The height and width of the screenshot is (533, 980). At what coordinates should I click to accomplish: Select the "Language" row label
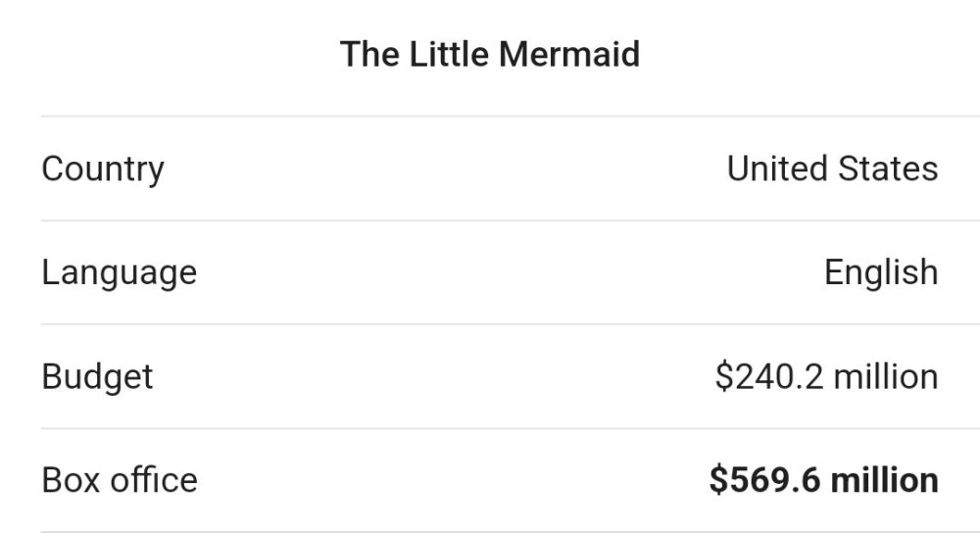coord(119,273)
